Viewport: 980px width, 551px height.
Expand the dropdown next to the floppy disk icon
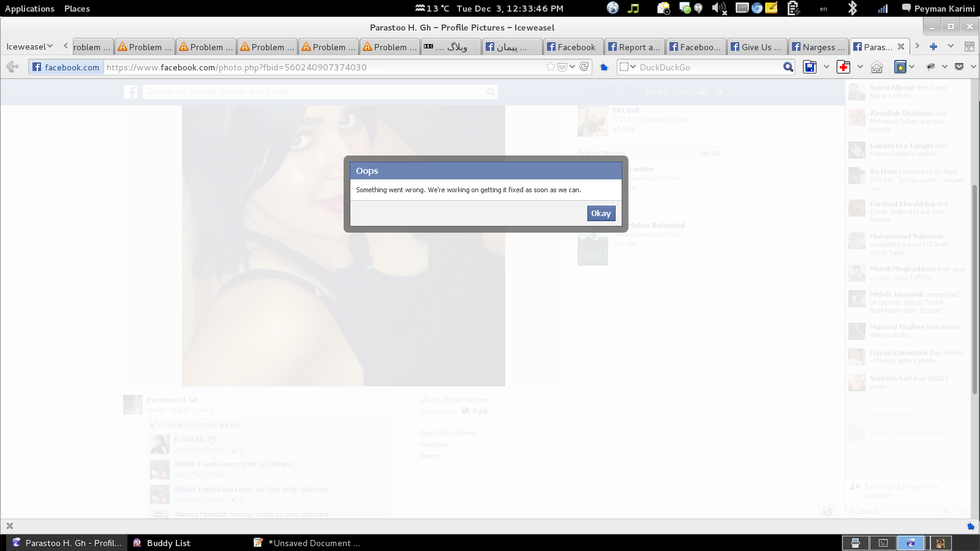[x=826, y=67]
